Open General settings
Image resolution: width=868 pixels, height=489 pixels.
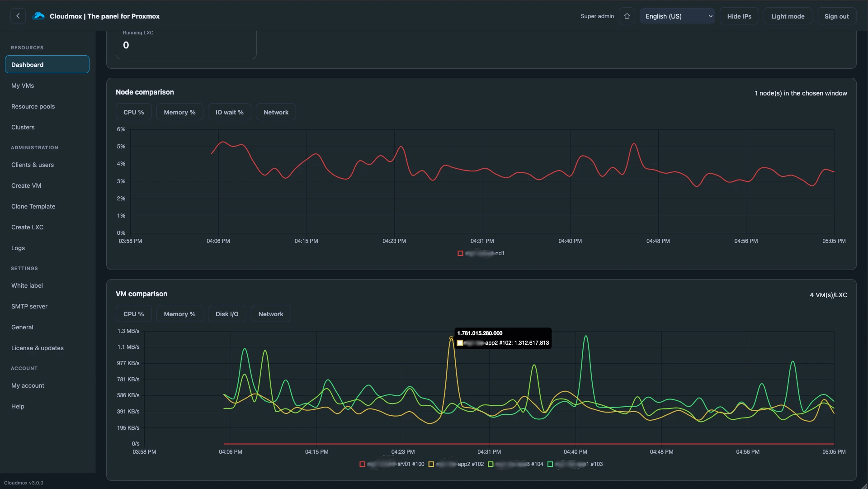tap(47, 327)
